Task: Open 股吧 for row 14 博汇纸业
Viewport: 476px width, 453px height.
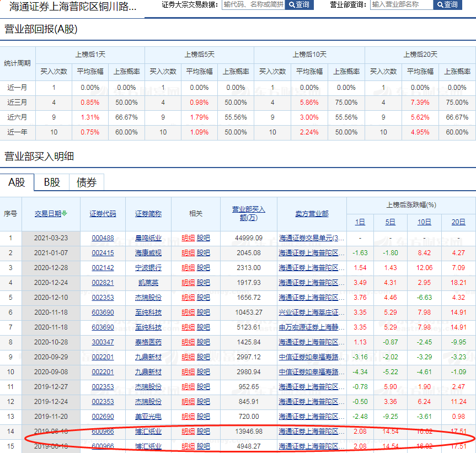Action: pyautogui.click(x=204, y=431)
